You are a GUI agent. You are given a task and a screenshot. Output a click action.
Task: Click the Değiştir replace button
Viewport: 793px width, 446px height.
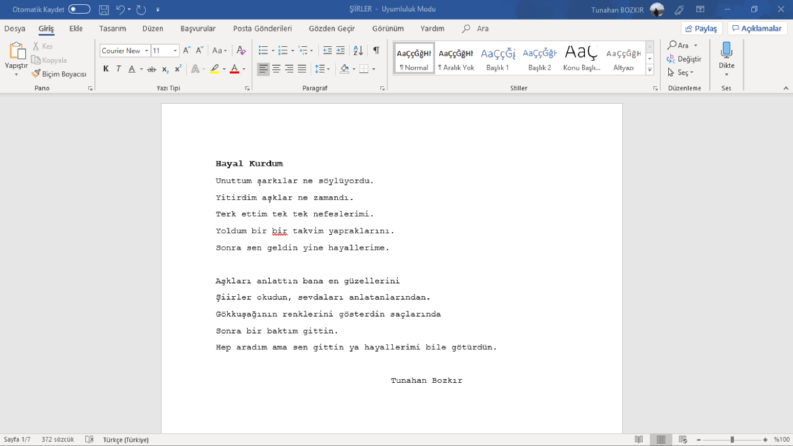pos(684,59)
